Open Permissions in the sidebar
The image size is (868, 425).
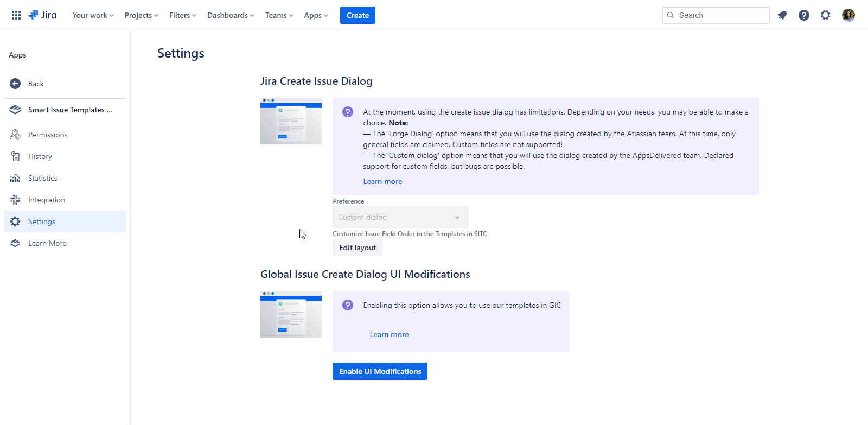48,135
